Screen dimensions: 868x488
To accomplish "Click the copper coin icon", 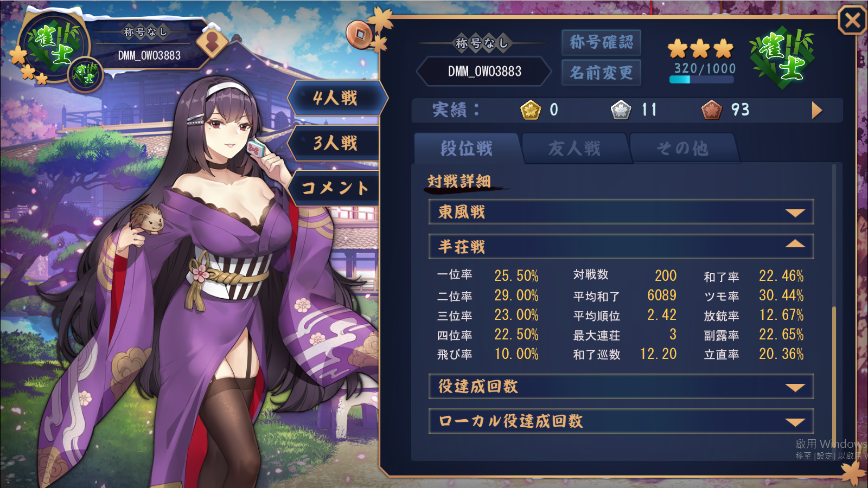I will pyautogui.click(x=360, y=35).
